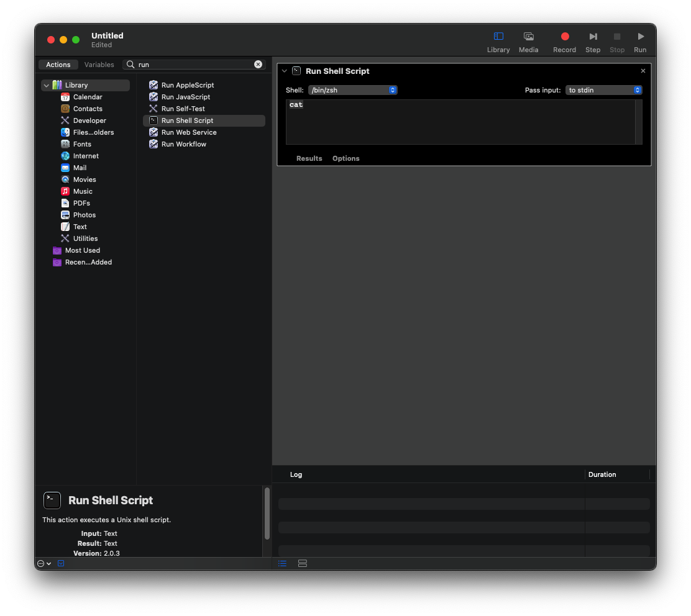The image size is (691, 616).
Task: Select Run AppleScript action
Action: click(x=187, y=85)
